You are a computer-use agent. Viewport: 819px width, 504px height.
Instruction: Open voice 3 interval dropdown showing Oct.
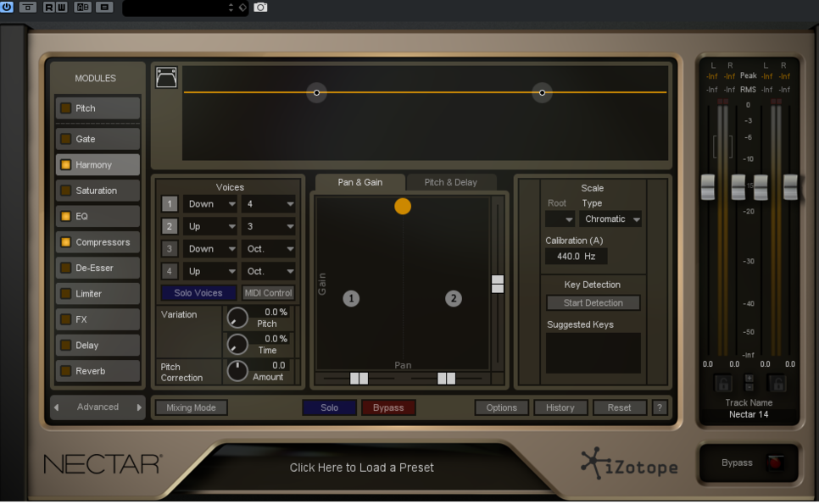pyautogui.click(x=268, y=248)
